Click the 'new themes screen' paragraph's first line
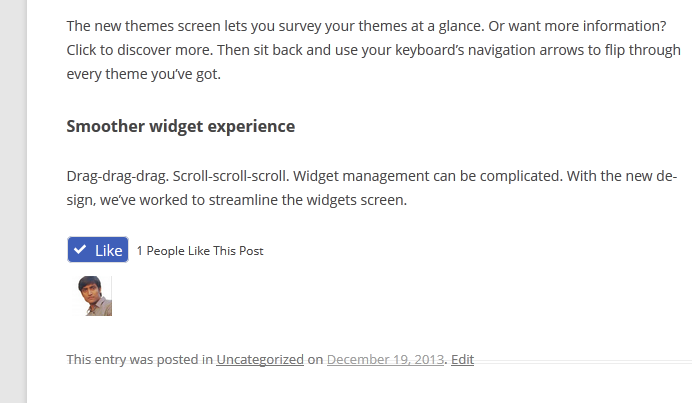The height and width of the screenshot is (403, 700). tap(366, 26)
